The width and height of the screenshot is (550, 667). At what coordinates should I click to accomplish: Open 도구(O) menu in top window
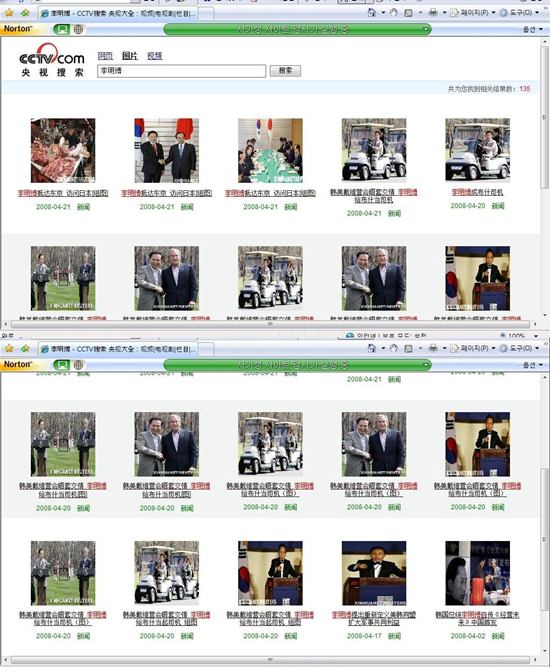[x=521, y=13]
